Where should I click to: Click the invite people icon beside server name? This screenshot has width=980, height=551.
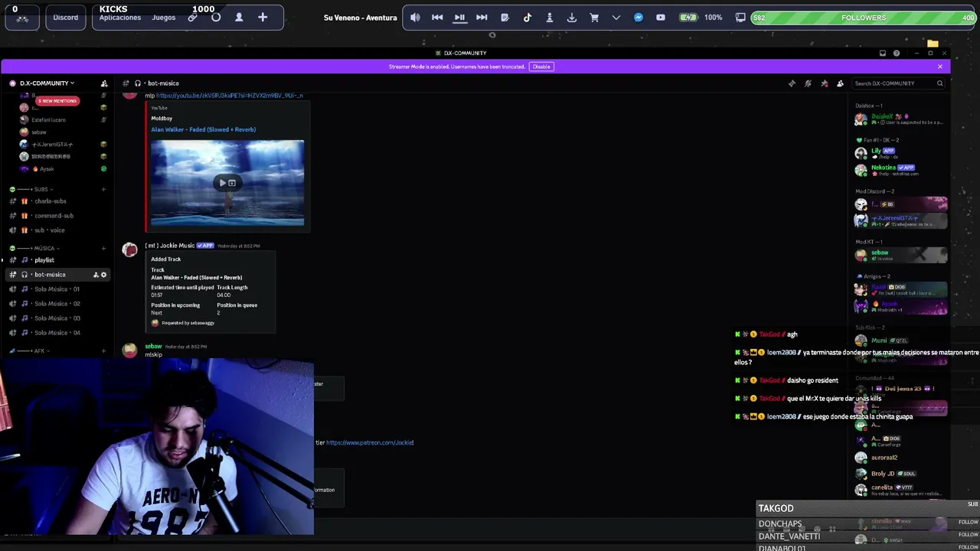tap(104, 83)
